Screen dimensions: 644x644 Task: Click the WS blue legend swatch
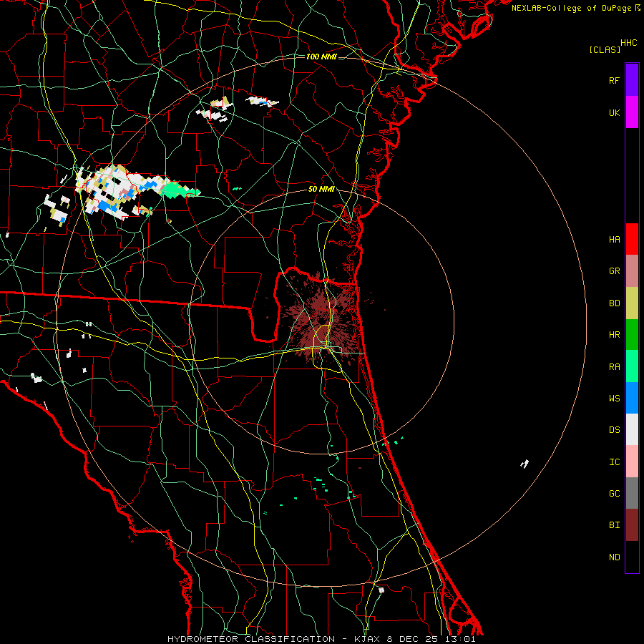632,398
